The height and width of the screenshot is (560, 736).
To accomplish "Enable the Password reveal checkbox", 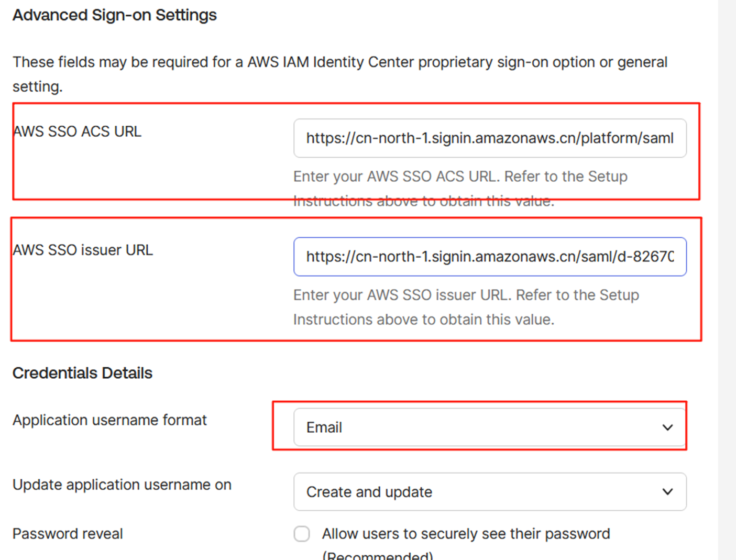I will [x=302, y=534].
